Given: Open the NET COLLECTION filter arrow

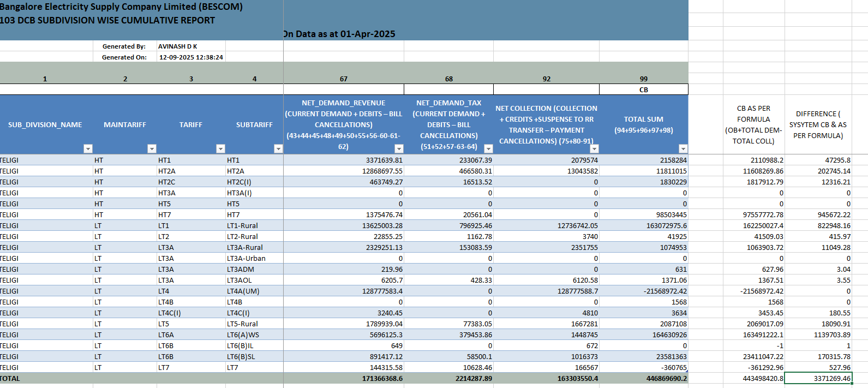Looking at the screenshot, I should 594,149.
